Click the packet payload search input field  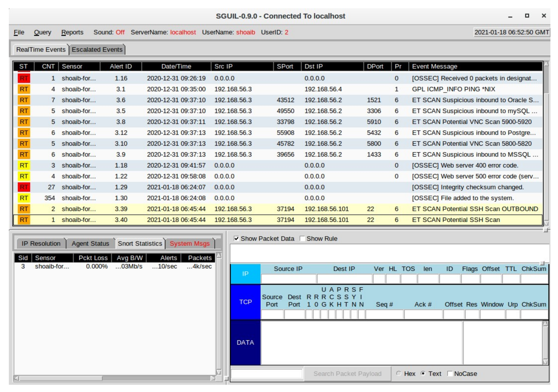point(267,373)
